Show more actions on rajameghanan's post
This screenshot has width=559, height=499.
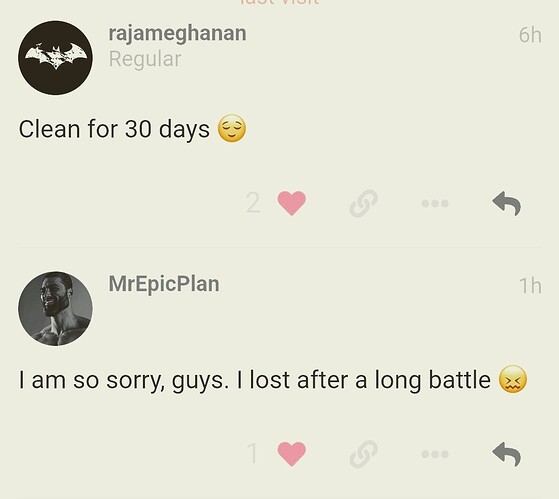[x=435, y=204]
